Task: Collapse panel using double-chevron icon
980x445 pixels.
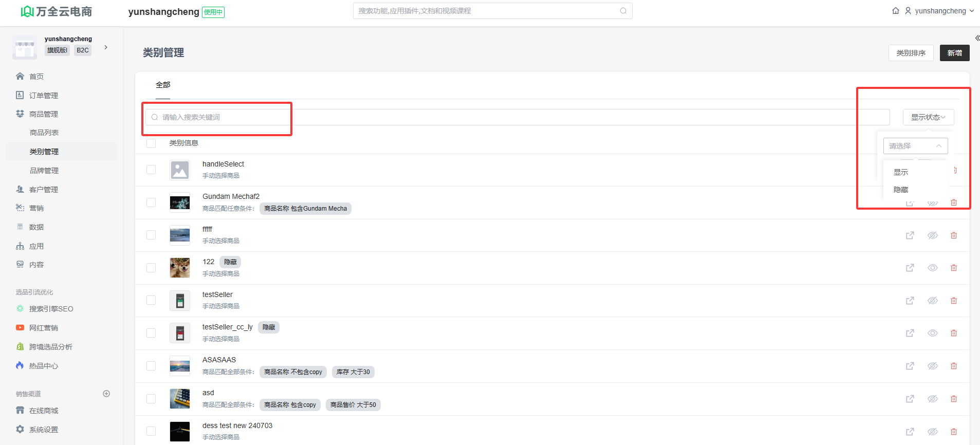Action: click(977, 38)
